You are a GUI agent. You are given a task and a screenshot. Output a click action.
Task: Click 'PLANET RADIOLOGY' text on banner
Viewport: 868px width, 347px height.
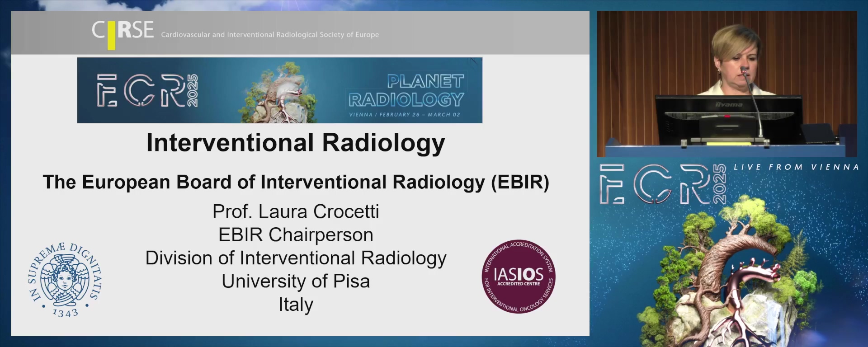(406, 90)
